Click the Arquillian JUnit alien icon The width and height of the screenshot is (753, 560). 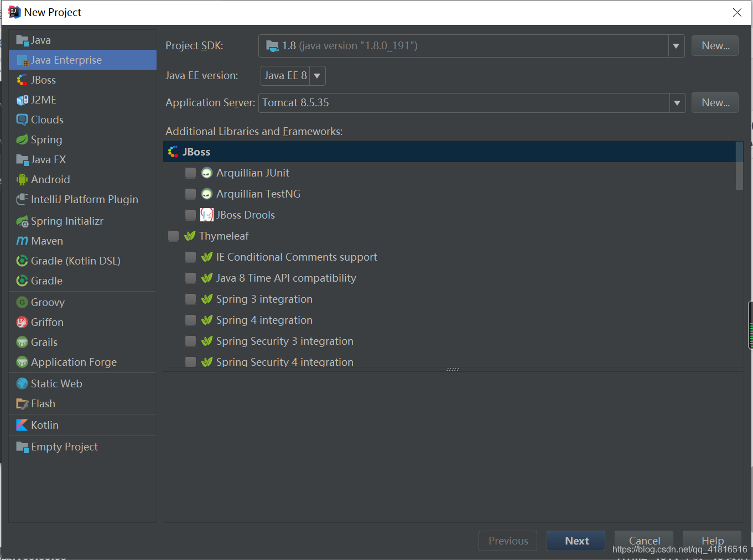point(207,173)
